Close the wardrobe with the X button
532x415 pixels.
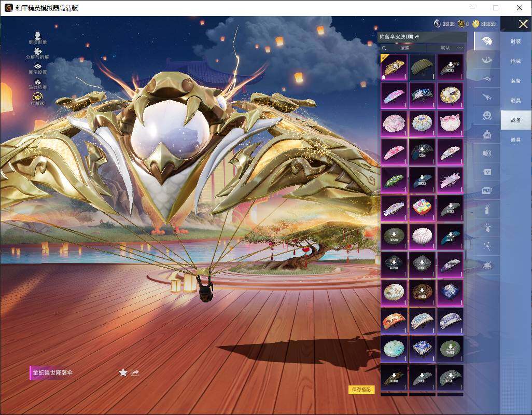point(523,24)
